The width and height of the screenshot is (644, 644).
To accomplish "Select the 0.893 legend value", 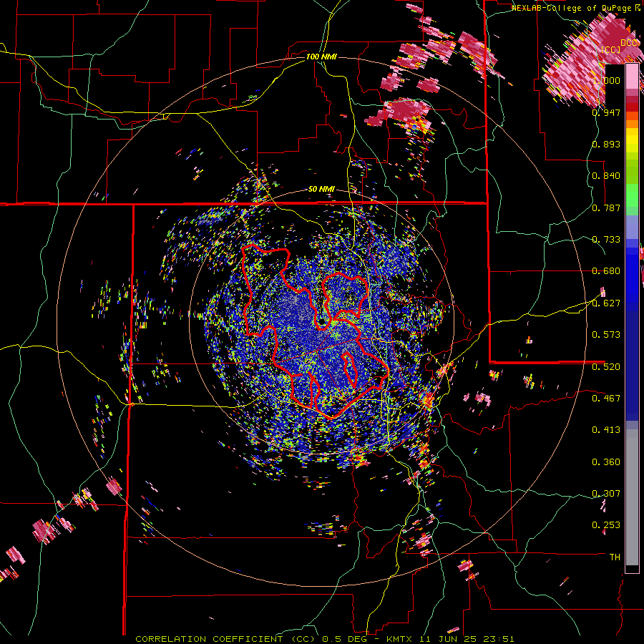I will (606, 144).
